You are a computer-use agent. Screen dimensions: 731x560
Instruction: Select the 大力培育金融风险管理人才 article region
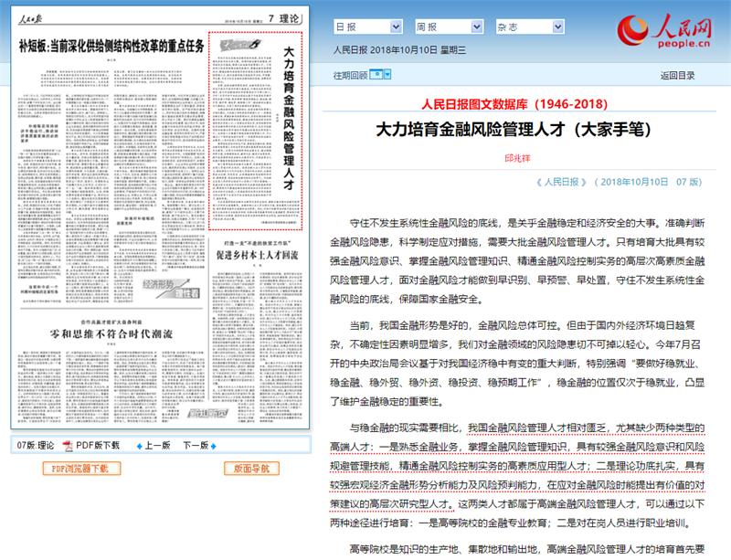pyautogui.click(x=256, y=131)
